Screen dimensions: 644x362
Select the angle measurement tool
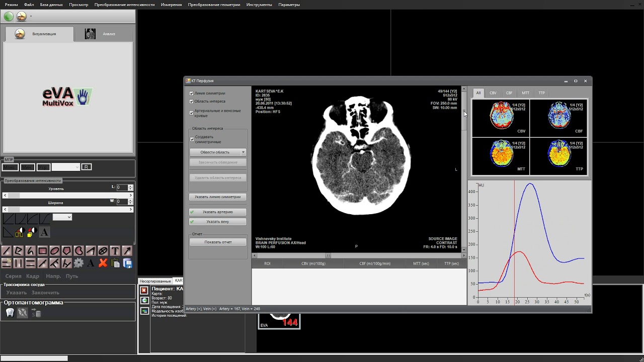pos(91,250)
